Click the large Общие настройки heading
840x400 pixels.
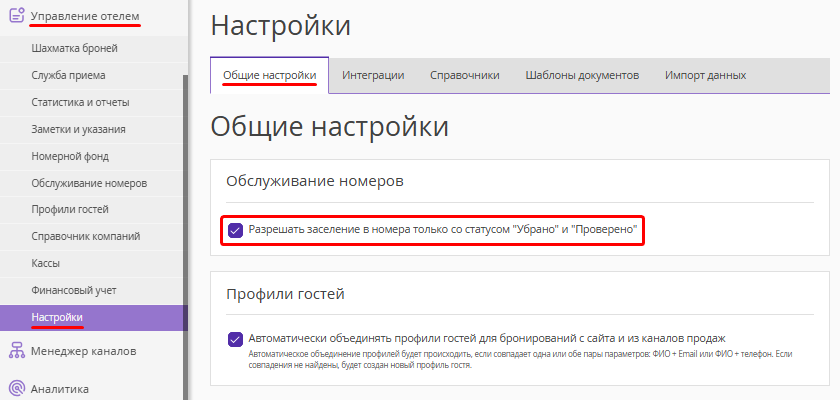[x=329, y=127]
